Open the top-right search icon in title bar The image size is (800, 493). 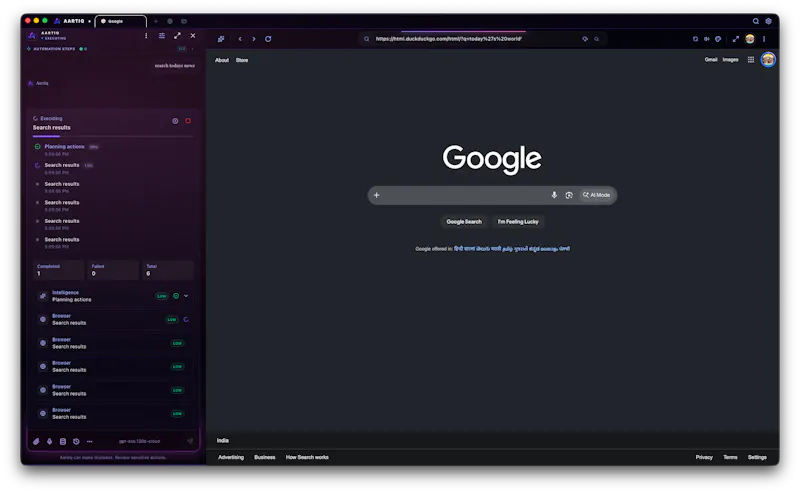pos(756,21)
